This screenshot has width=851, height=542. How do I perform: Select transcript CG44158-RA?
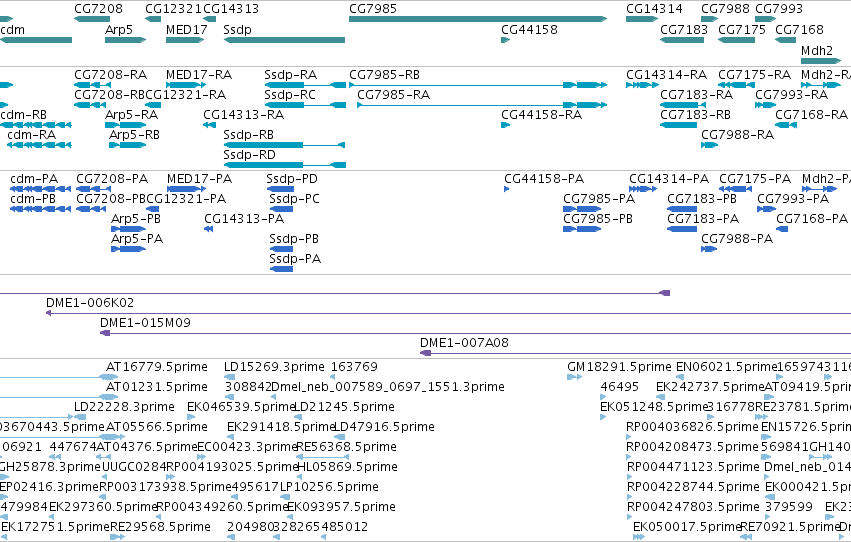coord(505,125)
